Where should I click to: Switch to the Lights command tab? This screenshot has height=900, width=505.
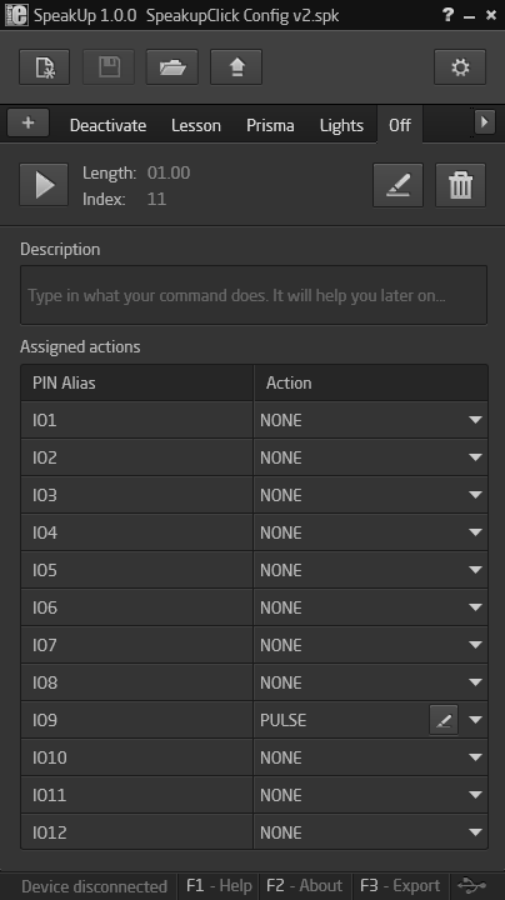[x=341, y=125]
